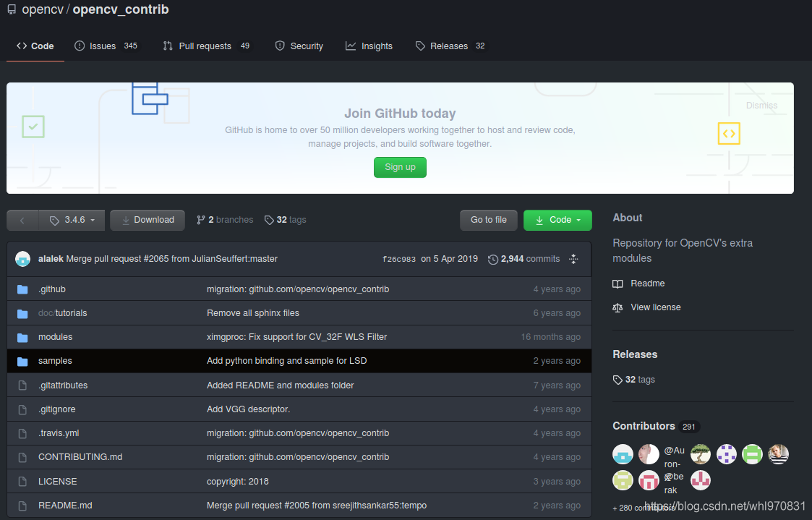
Task: Click the commit history clock icon
Action: [x=493, y=259]
